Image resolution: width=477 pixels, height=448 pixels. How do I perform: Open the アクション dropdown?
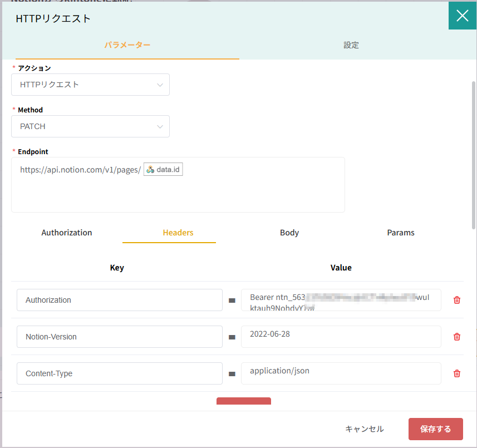[x=90, y=85]
